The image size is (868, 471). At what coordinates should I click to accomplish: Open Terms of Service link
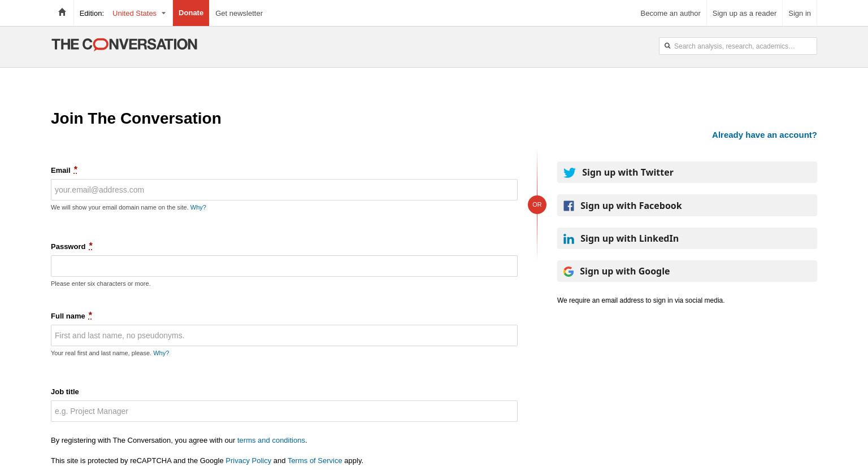point(315,461)
